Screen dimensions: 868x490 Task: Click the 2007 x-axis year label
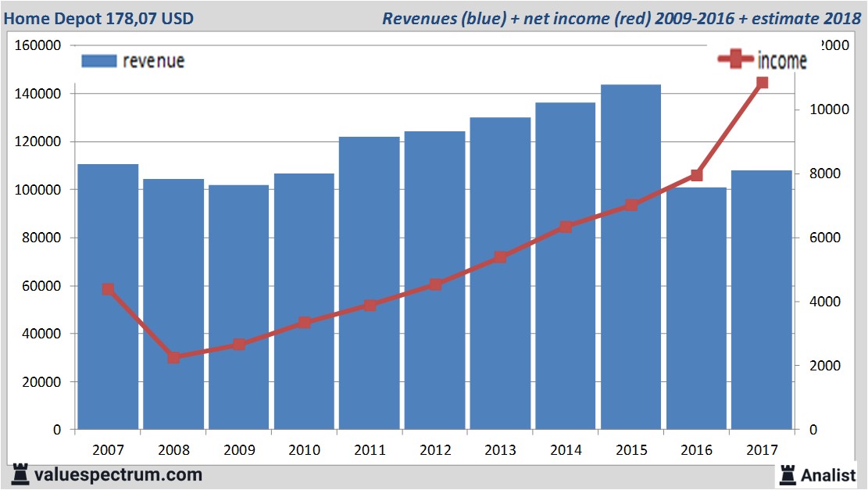point(108,449)
